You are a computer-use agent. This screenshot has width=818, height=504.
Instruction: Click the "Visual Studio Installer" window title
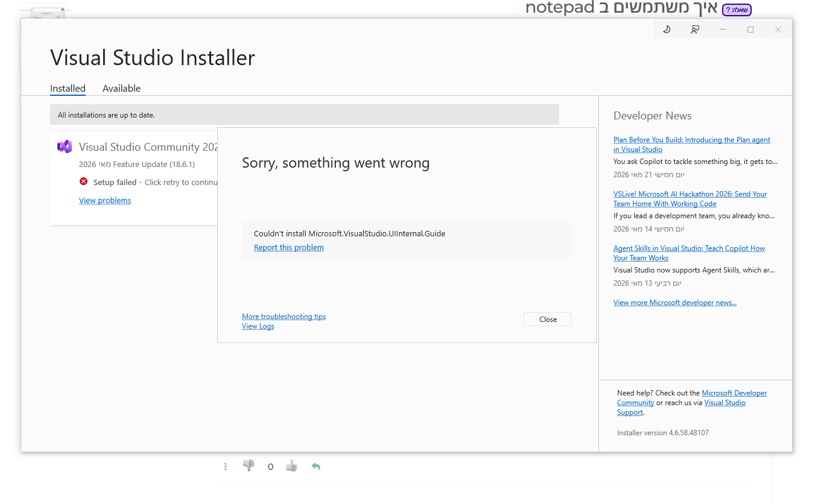153,58
